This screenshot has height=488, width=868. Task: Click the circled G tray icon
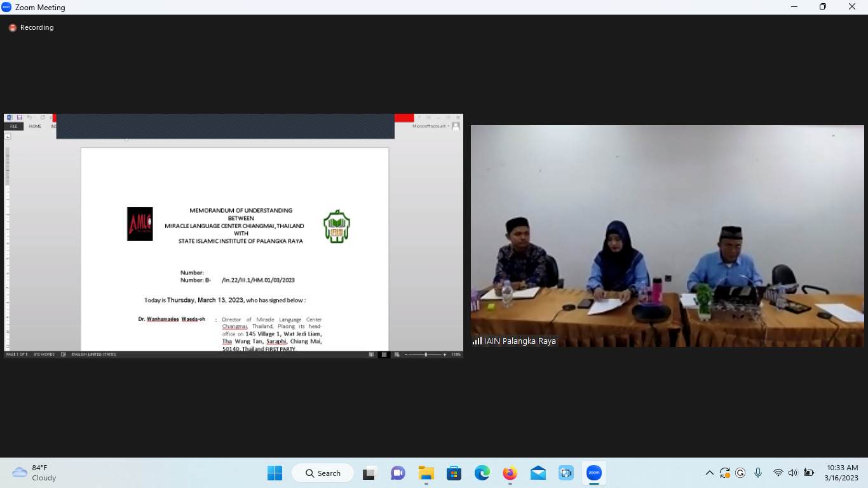coord(740,473)
